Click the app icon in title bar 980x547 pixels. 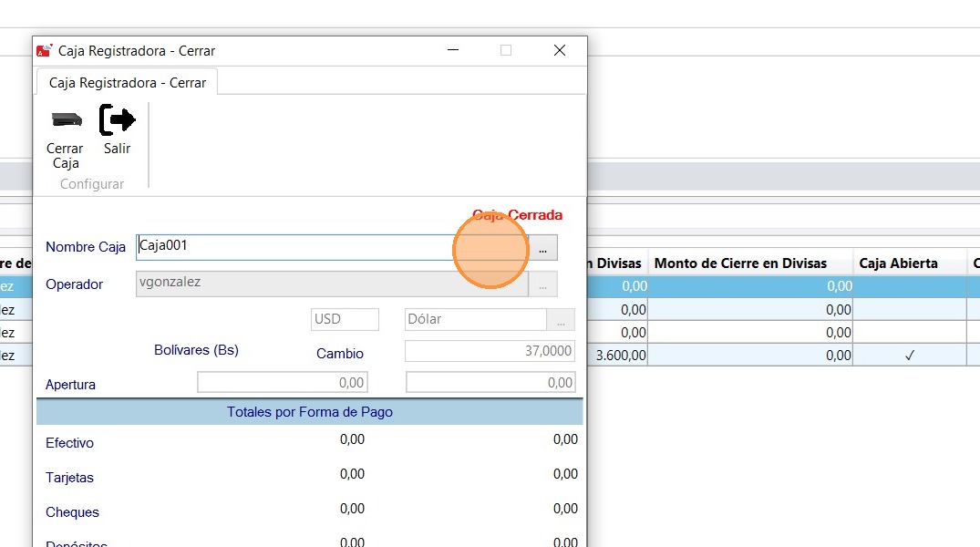pos(44,51)
